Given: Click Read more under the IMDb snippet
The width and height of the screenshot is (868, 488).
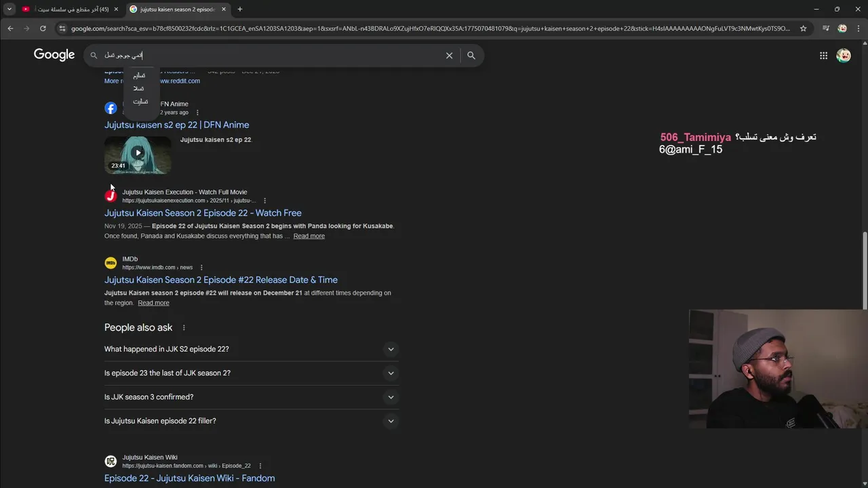Looking at the screenshot, I should click(x=153, y=303).
